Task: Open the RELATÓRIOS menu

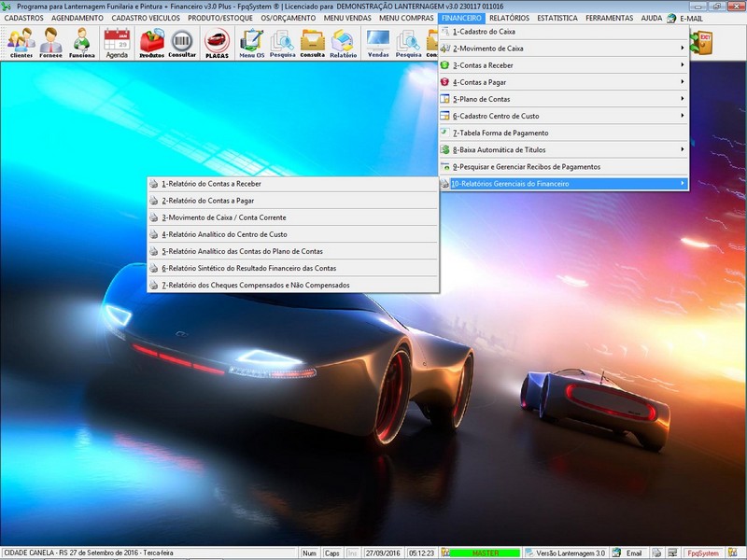Action: (509, 18)
